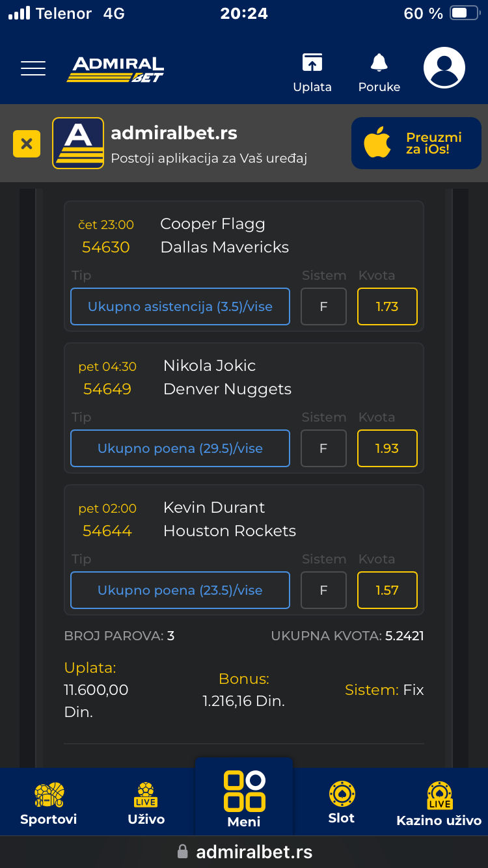Click the 1.93 odds for Jokic
This screenshot has width=488, height=868.
tap(387, 448)
